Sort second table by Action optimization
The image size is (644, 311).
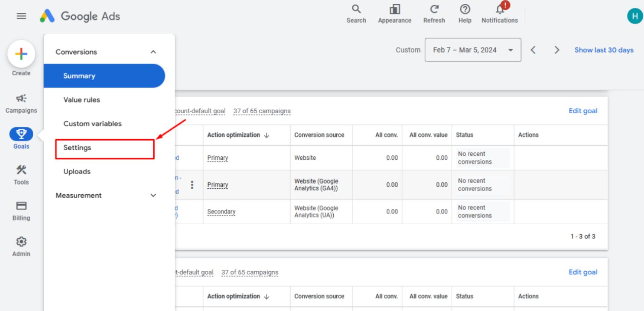pos(238,296)
